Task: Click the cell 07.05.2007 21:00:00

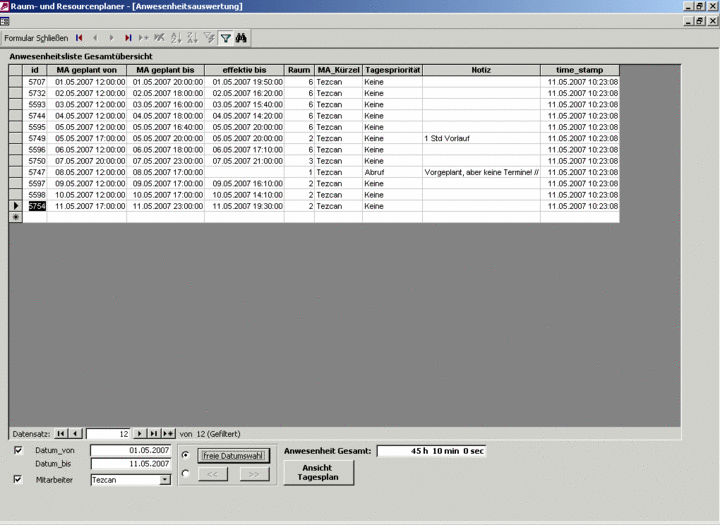Action: coord(244,161)
